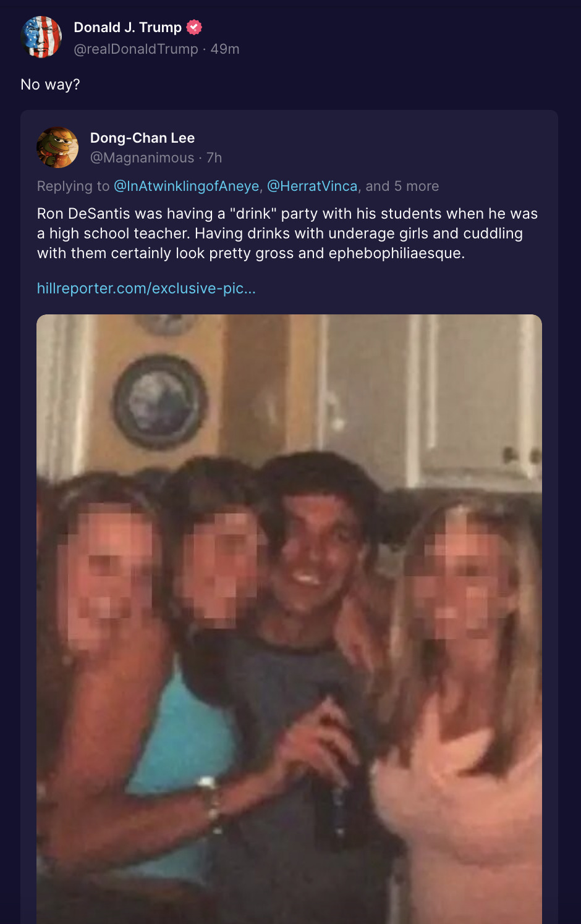Click the "No way?" post text
The width and height of the screenshot is (581, 924).
click(x=50, y=85)
